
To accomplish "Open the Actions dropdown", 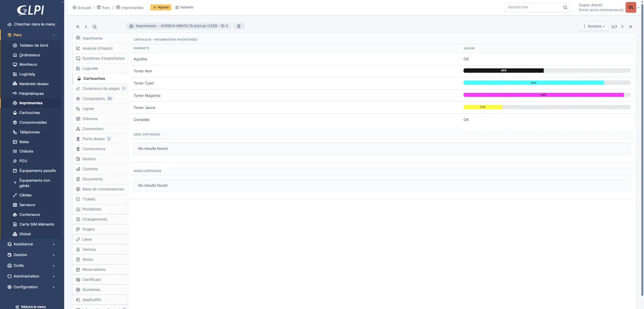I will (593, 26).
